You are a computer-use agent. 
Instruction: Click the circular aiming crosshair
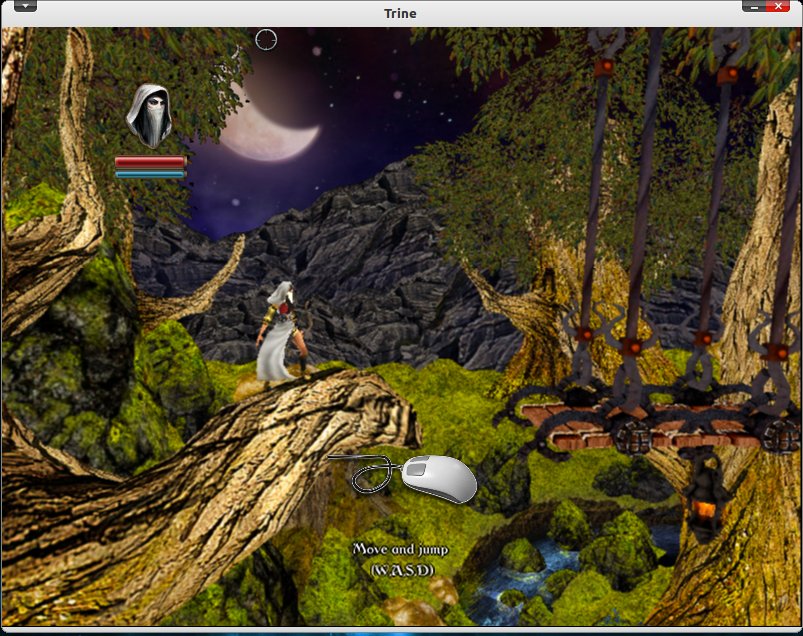pyautogui.click(x=265, y=39)
